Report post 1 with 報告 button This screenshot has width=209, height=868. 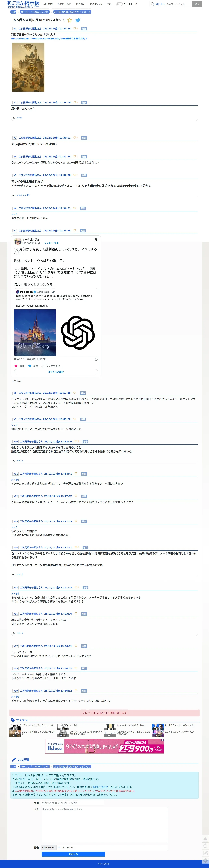(84, 29)
